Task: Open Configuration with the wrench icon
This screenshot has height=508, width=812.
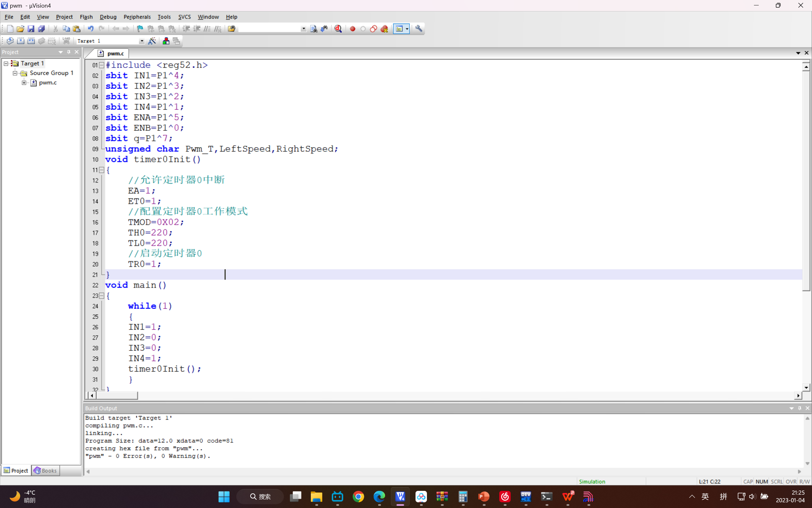Action: pos(419,29)
